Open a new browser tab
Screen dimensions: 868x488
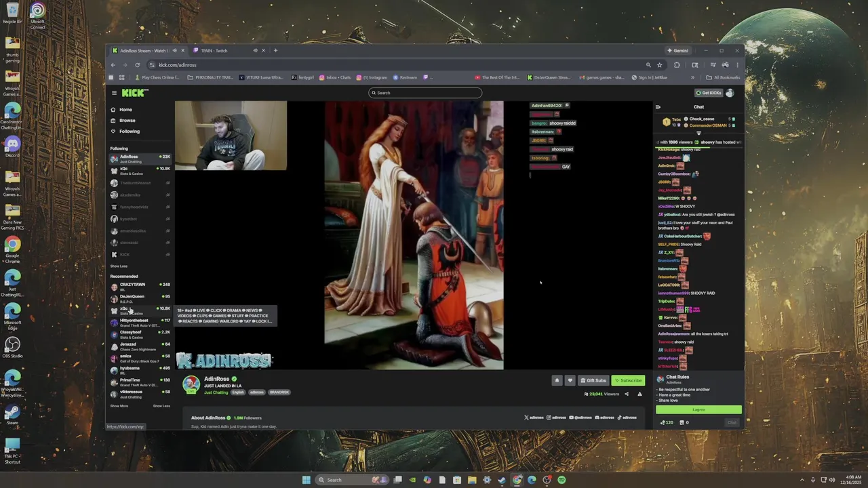pyautogui.click(x=275, y=50)
